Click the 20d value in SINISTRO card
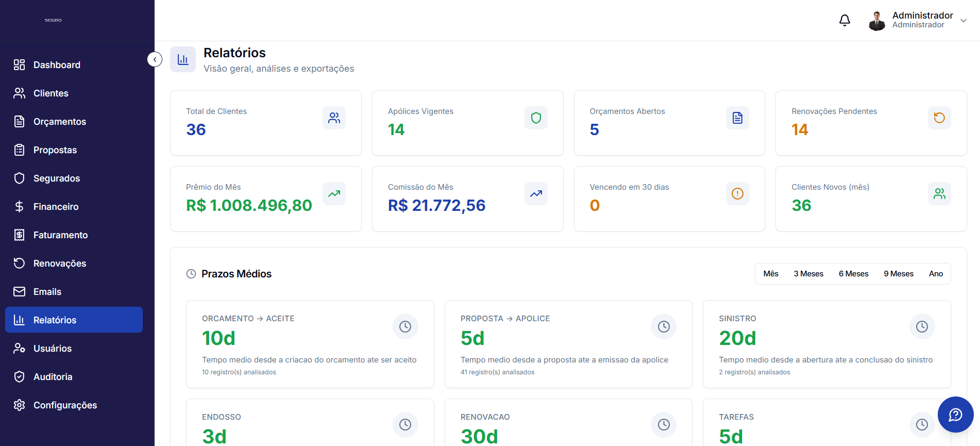This screenshot has height=446, width=980. (737, 338)
